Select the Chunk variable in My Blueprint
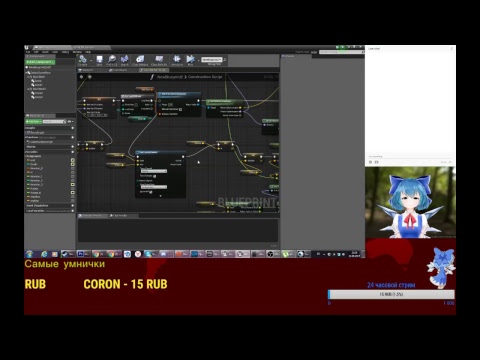 pyautogui.click(x=33, y=164)
